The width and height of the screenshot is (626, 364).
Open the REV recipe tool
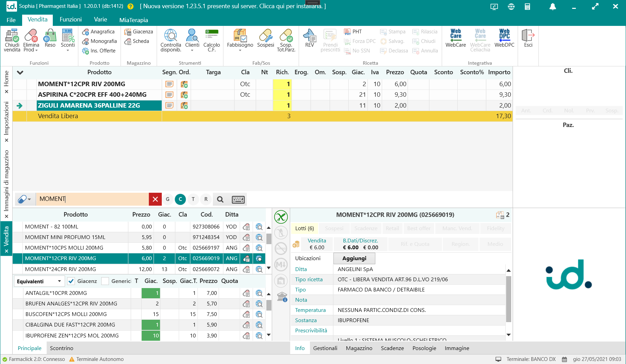310,38
